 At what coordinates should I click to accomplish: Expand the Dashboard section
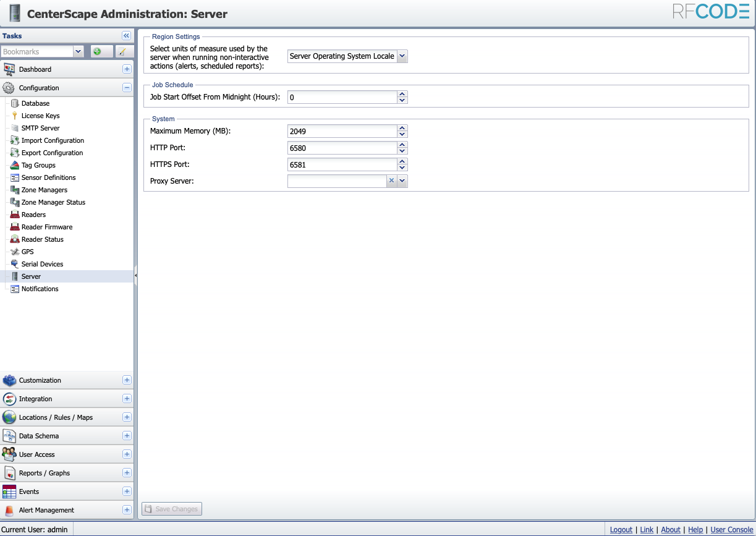pyautogui.click(x=127, y=69)
